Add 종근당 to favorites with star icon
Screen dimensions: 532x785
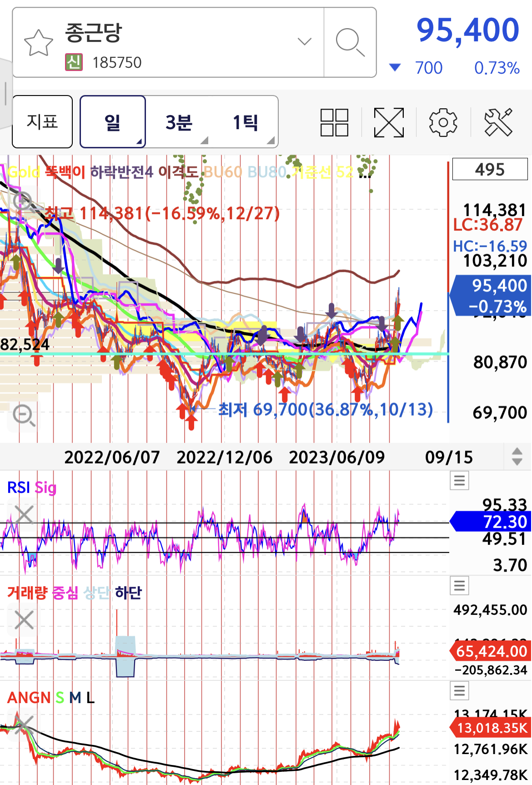(39, 43)
